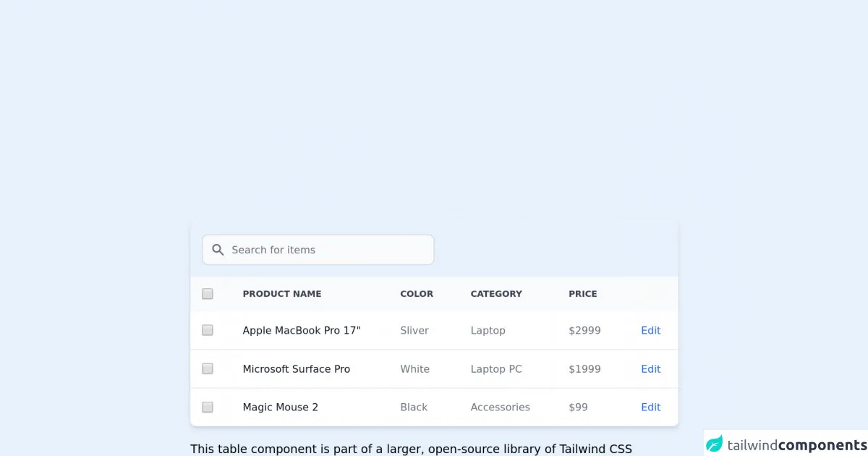868x456 pixels.
Task: Click the $99 price cell
Action: tap(578, 407)
